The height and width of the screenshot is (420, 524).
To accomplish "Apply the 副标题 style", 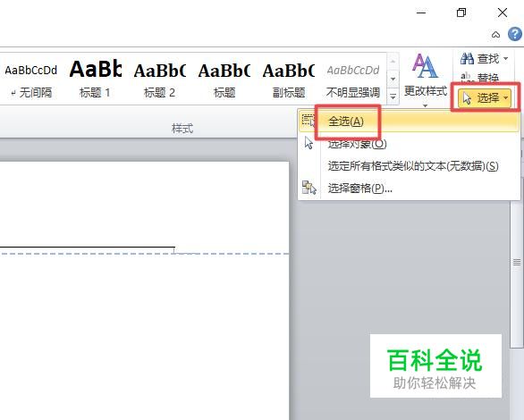I will [x=289, y=80].
